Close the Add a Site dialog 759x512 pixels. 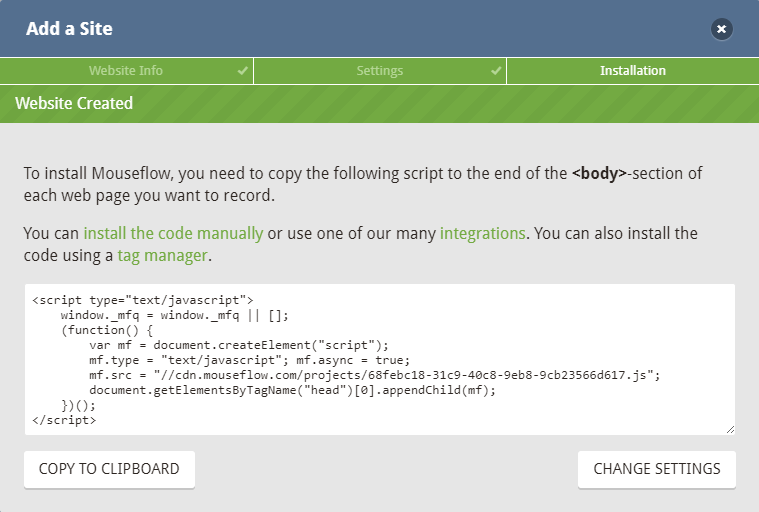(x=721, y=29)
